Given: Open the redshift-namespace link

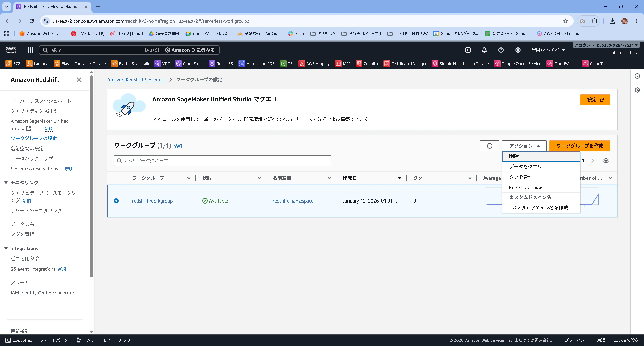Looking at the screenshot, I should [293, 201].
